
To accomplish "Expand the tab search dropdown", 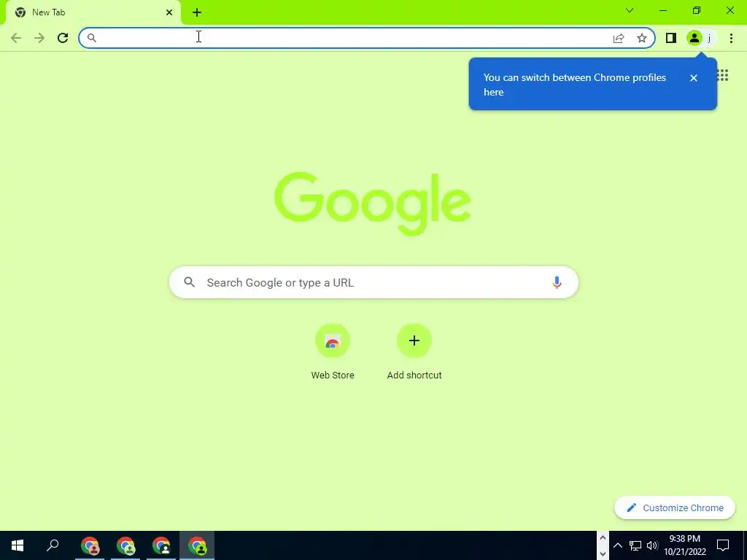I will [630, 10].
